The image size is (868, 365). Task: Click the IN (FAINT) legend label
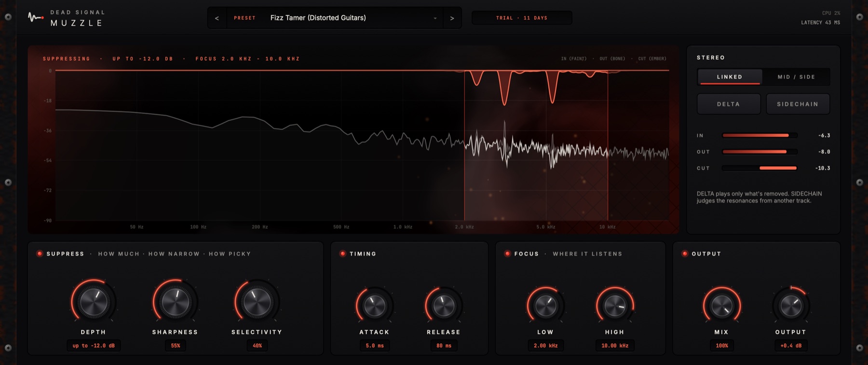point(574,58)
